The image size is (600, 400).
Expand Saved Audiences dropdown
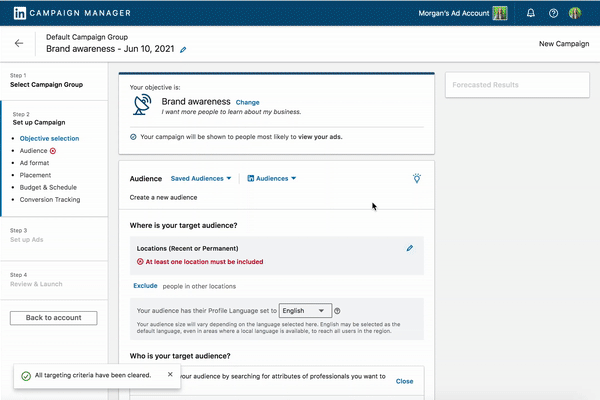[x=201, y=178]
